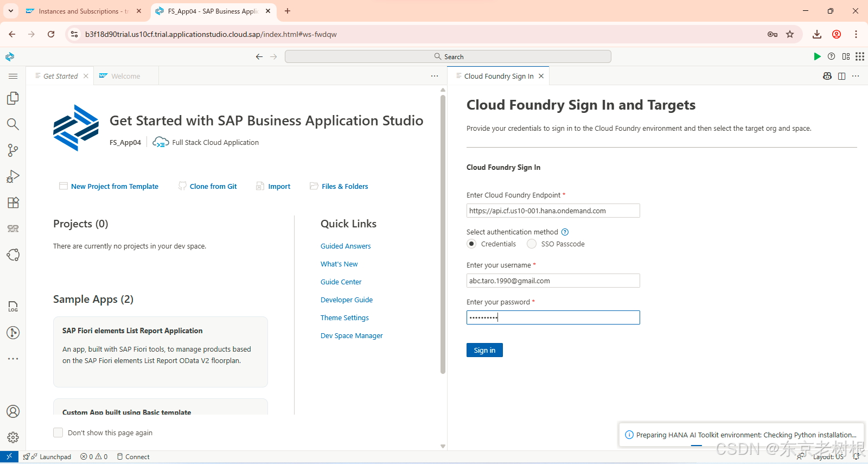Open the Search view magnifier icon
868x464 pixels.
point(13,124)
